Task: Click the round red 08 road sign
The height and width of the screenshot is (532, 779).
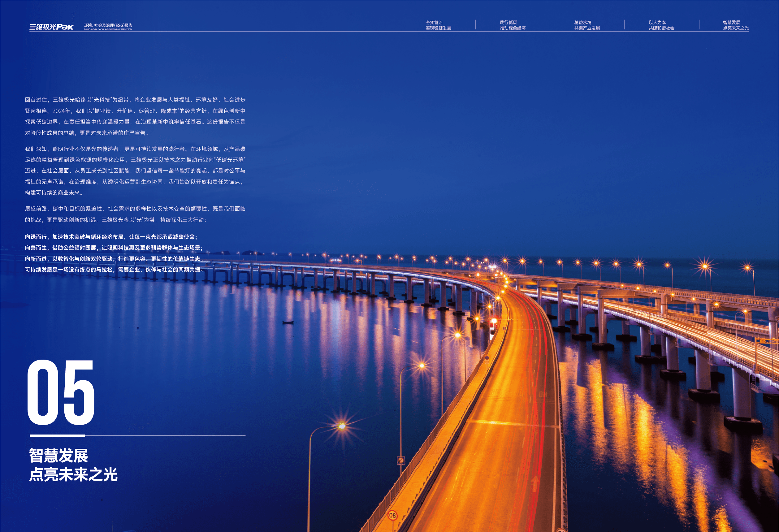Action: click(392, 515)
